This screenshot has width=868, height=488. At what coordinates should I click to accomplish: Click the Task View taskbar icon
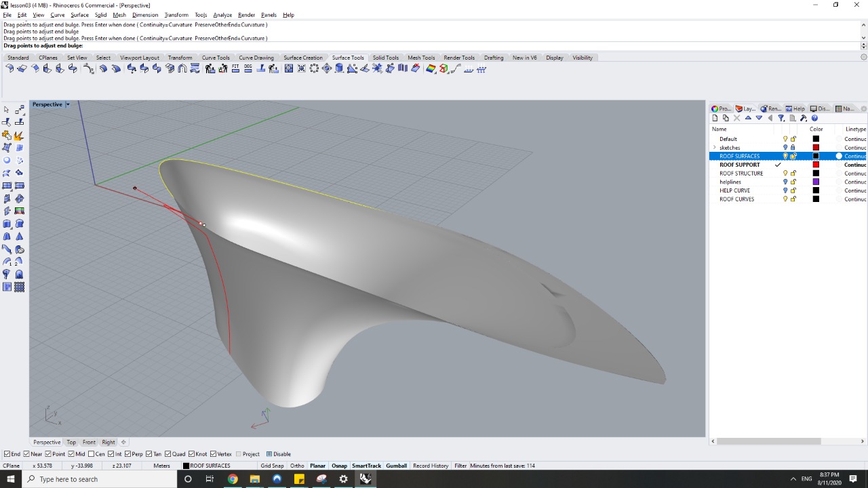tap(210, 479)
